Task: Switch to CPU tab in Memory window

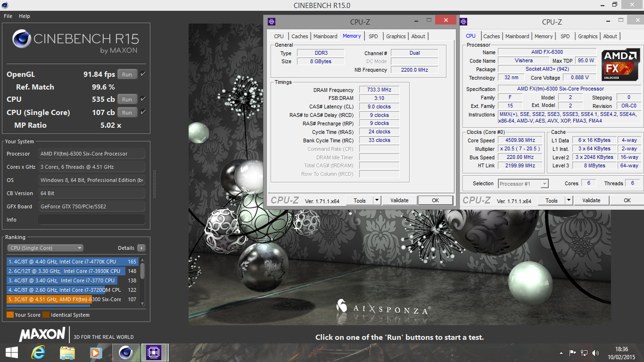Action: (279, 36)
